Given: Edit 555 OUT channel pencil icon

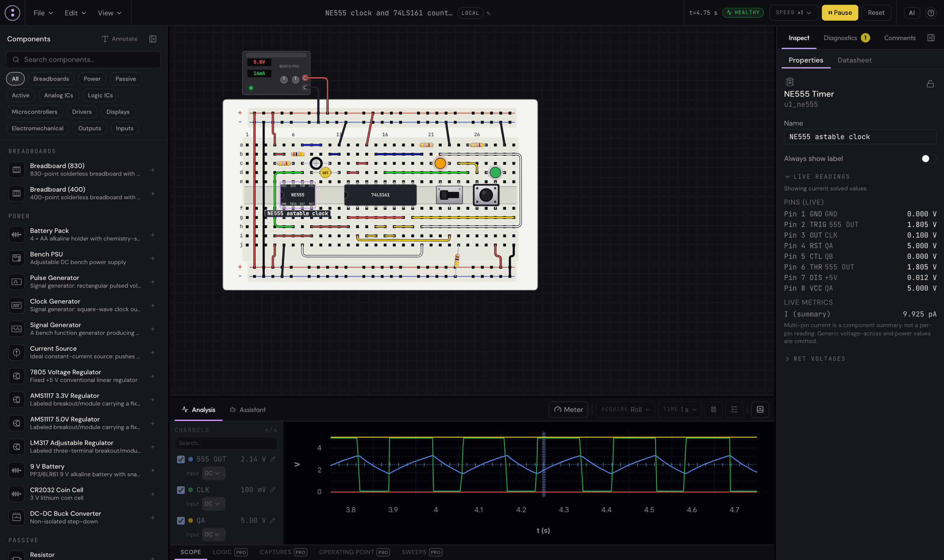Looking at the screenshot, I should 273,459.
